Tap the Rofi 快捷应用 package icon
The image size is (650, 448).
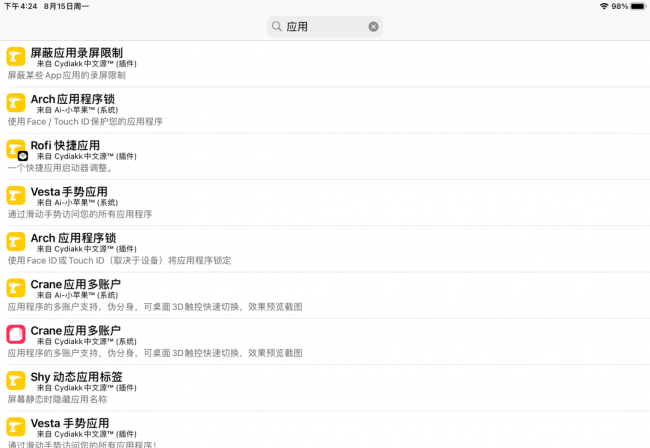[x=16, y=150]
